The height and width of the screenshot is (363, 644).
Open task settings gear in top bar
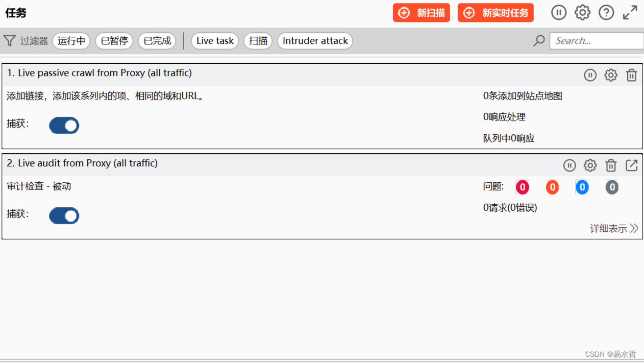(582, 13)
